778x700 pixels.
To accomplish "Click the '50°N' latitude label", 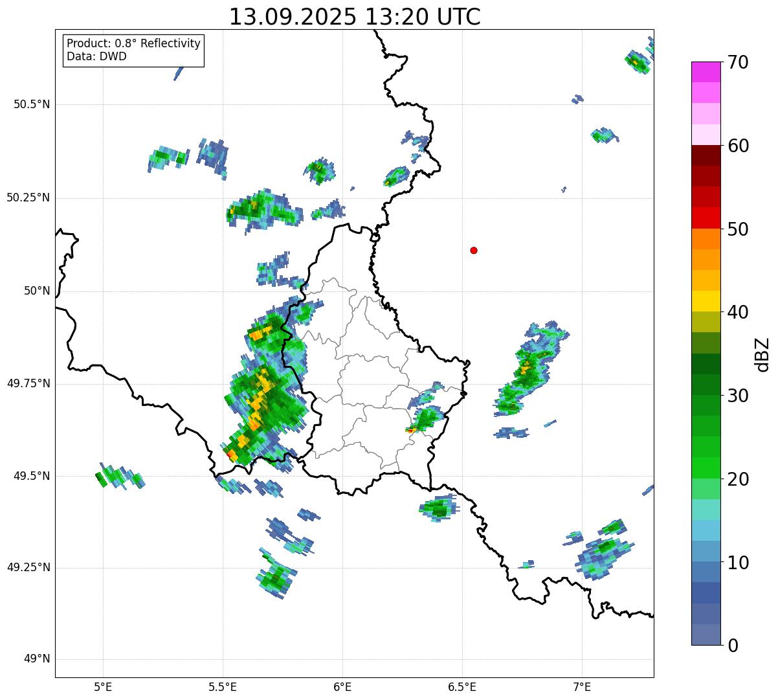I will click(37, 291).
